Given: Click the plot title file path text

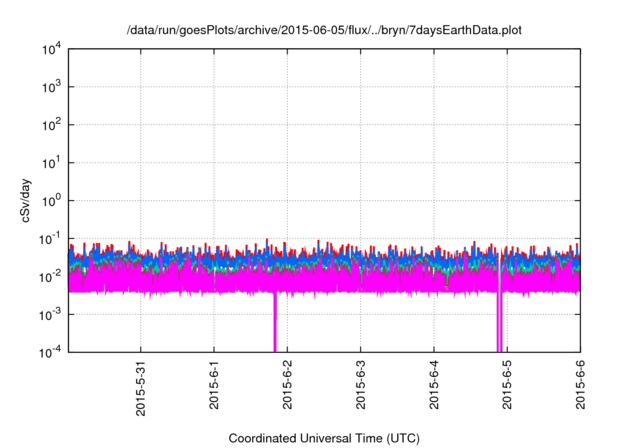Looking at the screenshot, I should pyautogui.click(x=324, y=32).
